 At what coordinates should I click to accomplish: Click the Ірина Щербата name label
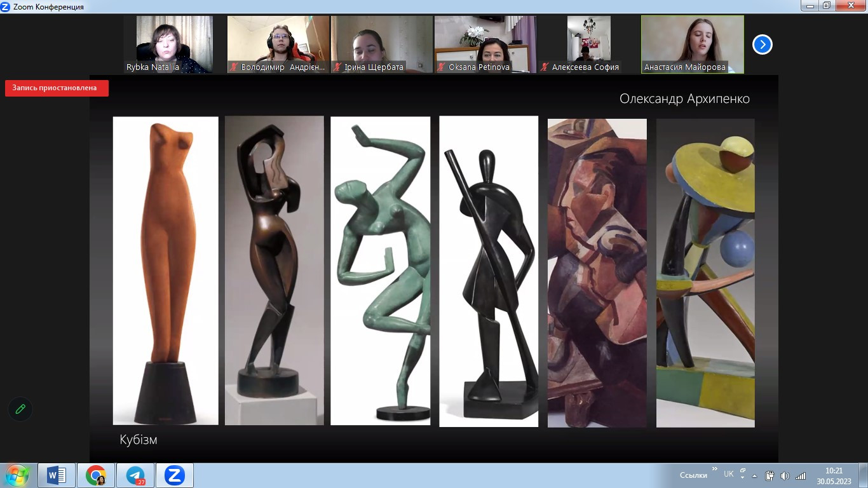[374, 67]
